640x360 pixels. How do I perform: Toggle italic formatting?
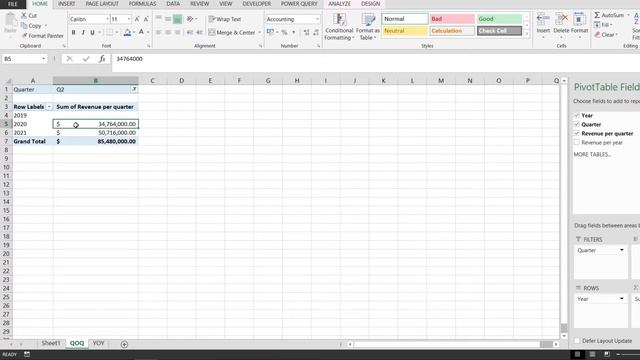pyautogui.click(x=83, y=33)
